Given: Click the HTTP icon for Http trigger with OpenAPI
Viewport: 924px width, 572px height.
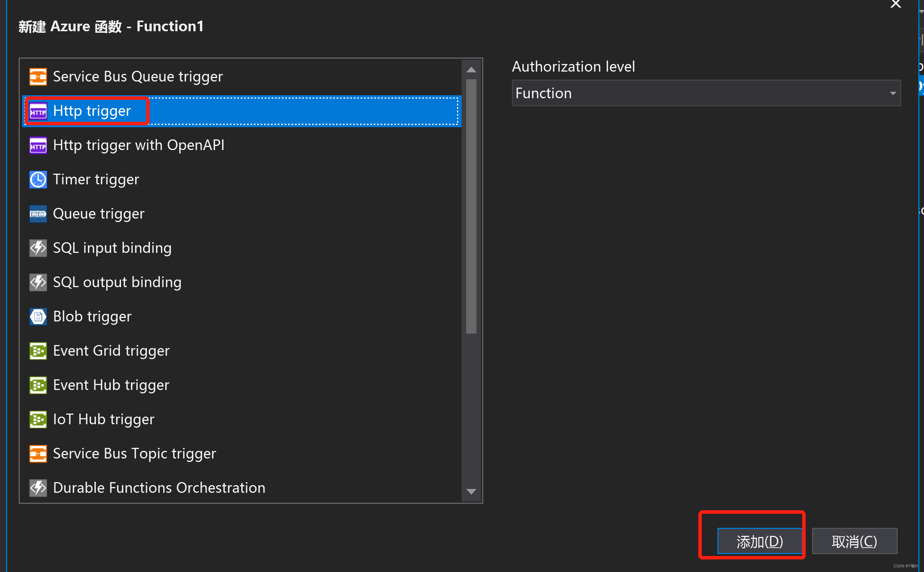Looking at the screenshot, I should [38, 145].
